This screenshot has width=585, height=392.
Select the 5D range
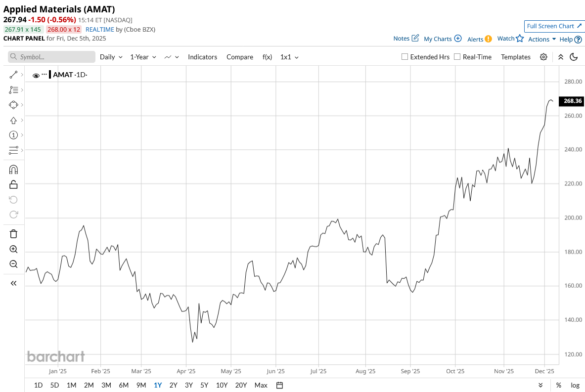[x=54, y=385]
